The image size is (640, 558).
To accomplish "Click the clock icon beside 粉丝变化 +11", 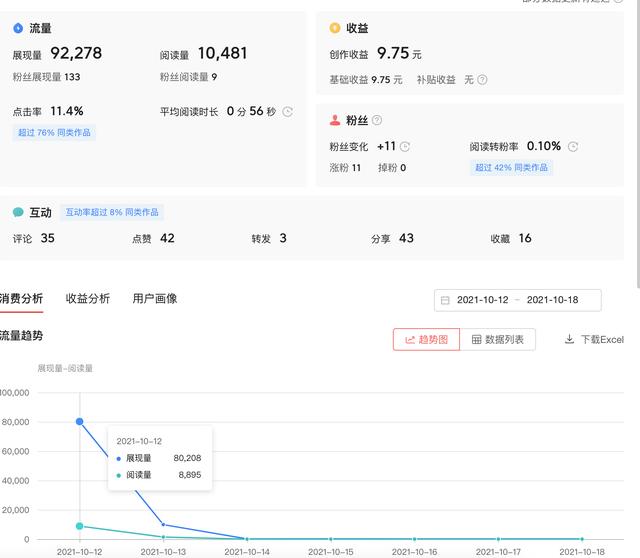I will click(404, 147).
